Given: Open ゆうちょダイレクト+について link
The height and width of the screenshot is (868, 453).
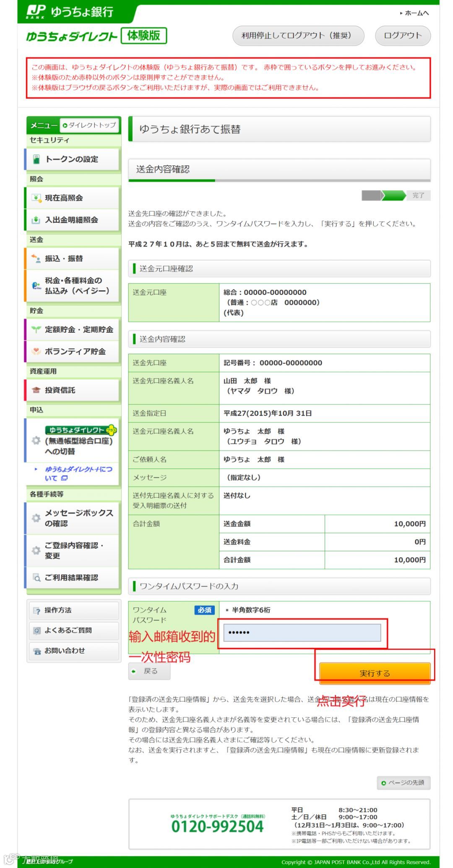Looking at the screenshot, I should [x=78, y=474].
